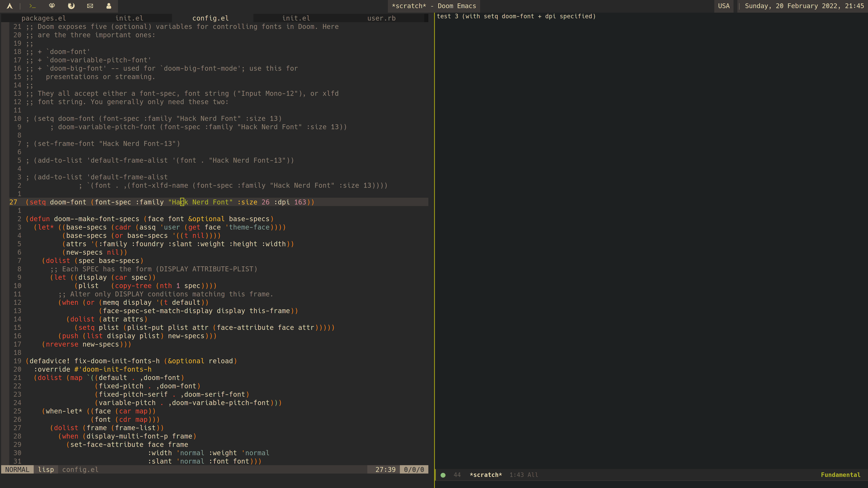
Task: Click the green buffer-modified dot indicator
Action: click(443, 475)
